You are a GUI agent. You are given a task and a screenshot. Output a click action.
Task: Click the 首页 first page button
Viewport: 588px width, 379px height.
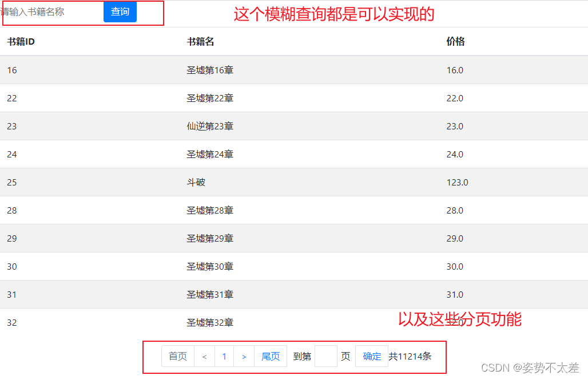coord(177,356)
